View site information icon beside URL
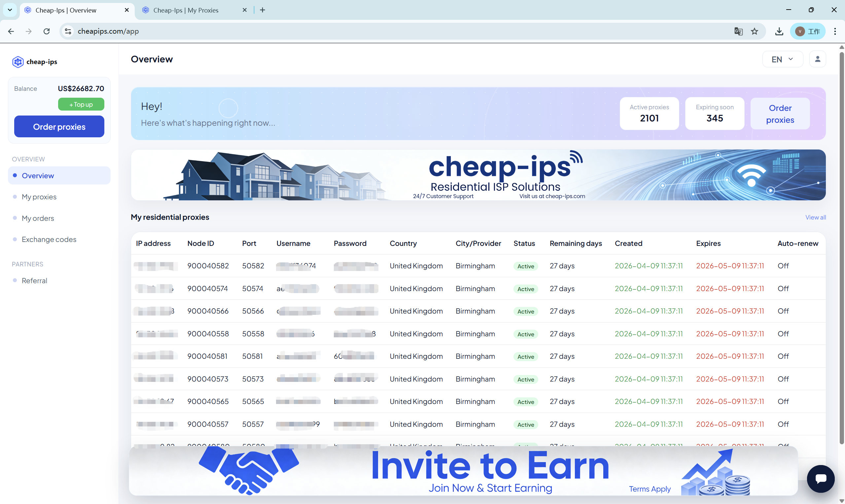The height and width of the screenshot is (504, 845). pos(68,31)
